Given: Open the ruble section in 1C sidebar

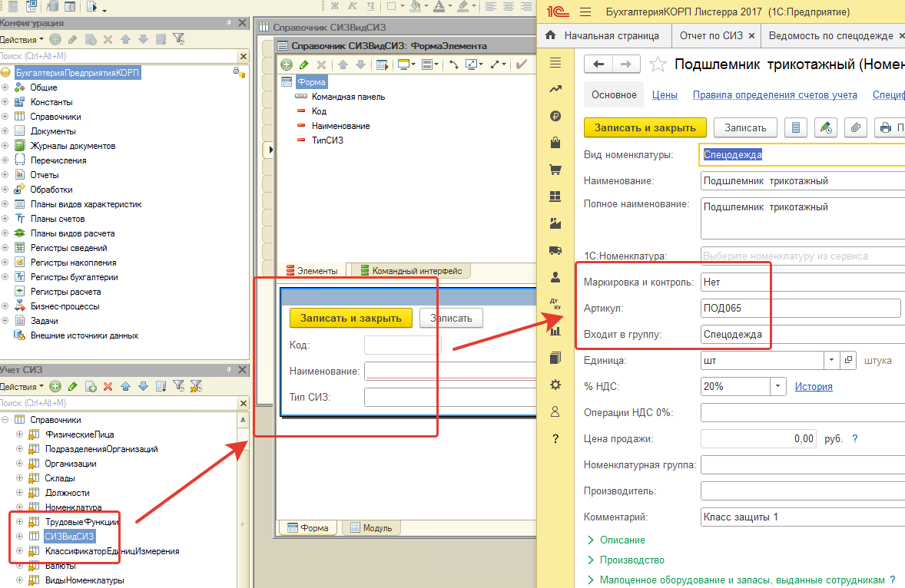Looking at the screenshot, I should (555, 116).
